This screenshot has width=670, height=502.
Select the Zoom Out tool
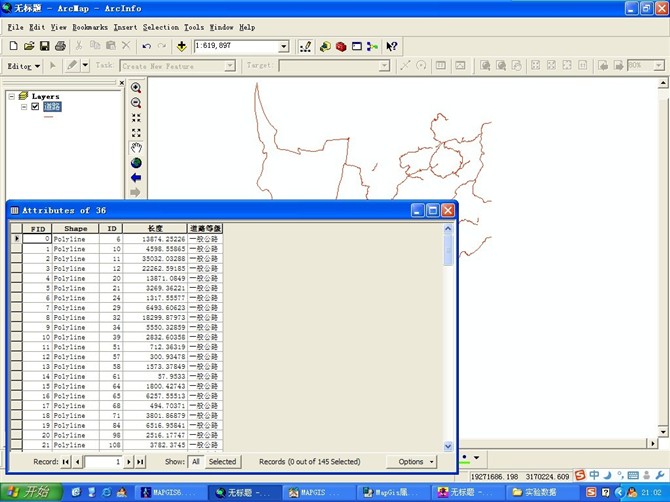[136, 103]
